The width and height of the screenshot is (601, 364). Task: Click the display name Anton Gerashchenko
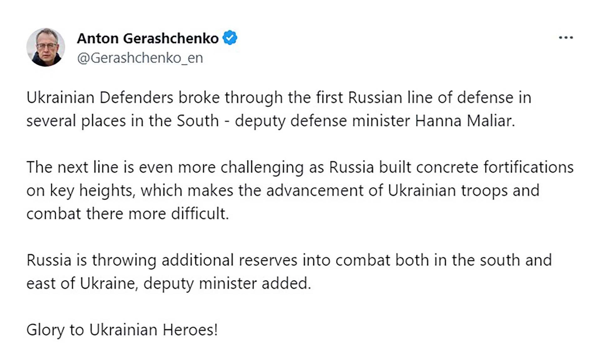(x=147, y=38)
